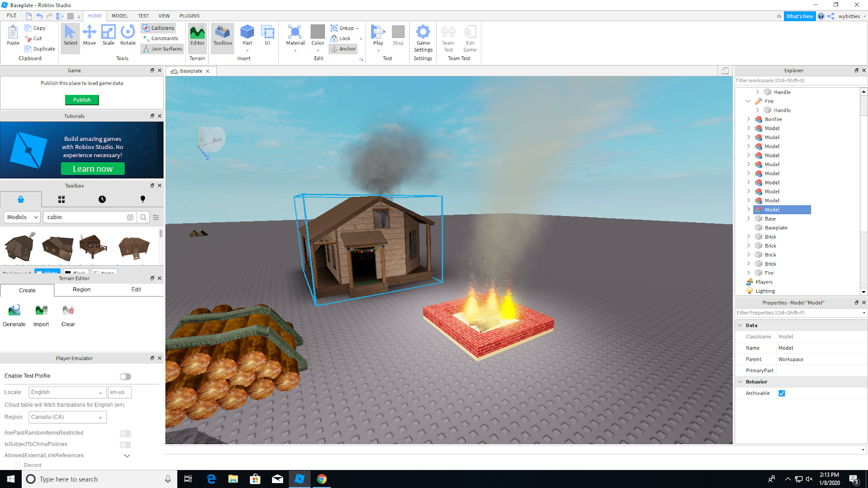Click the Duplicate icon in Clipboard
The width and height of the screenshot is (868, 488).
pos(28,49)
